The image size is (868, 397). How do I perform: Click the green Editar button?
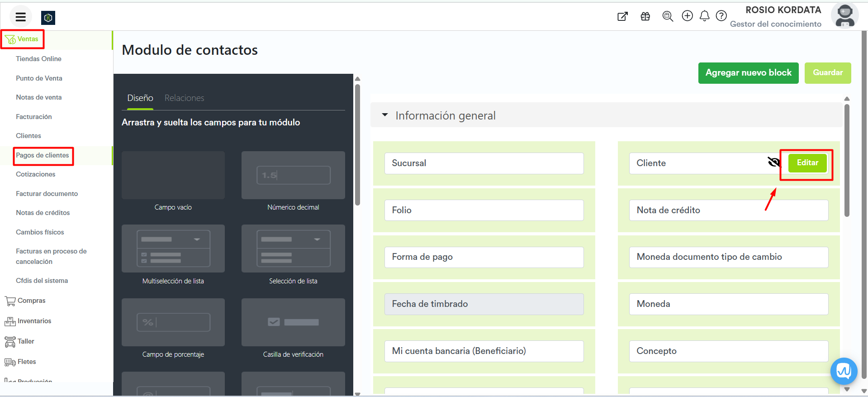pyautogui.click(x=807, y=163)
